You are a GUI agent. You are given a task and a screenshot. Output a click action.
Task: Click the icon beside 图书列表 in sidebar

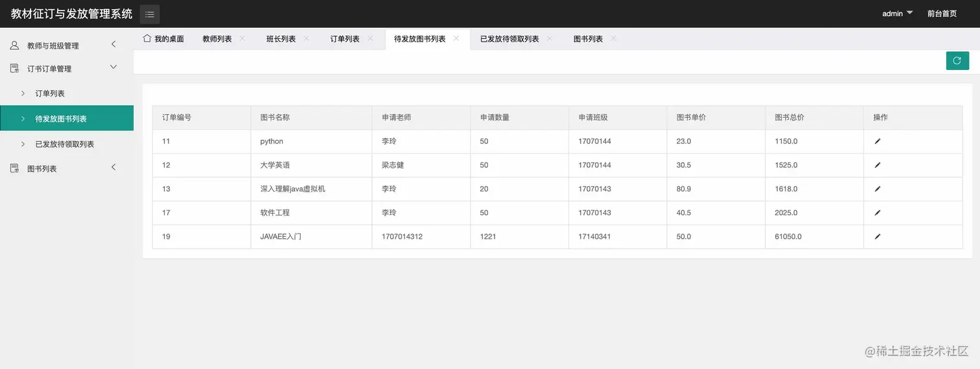click(x=14, y=169)
